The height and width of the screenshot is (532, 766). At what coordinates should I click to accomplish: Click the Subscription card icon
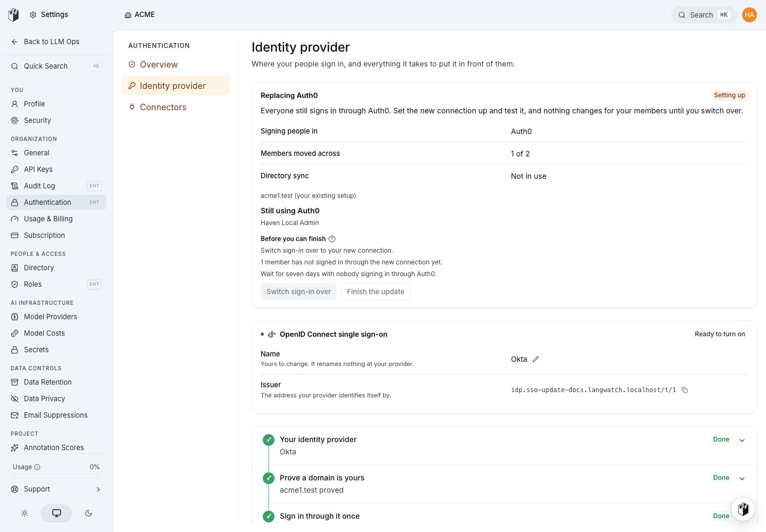(15, 235)
